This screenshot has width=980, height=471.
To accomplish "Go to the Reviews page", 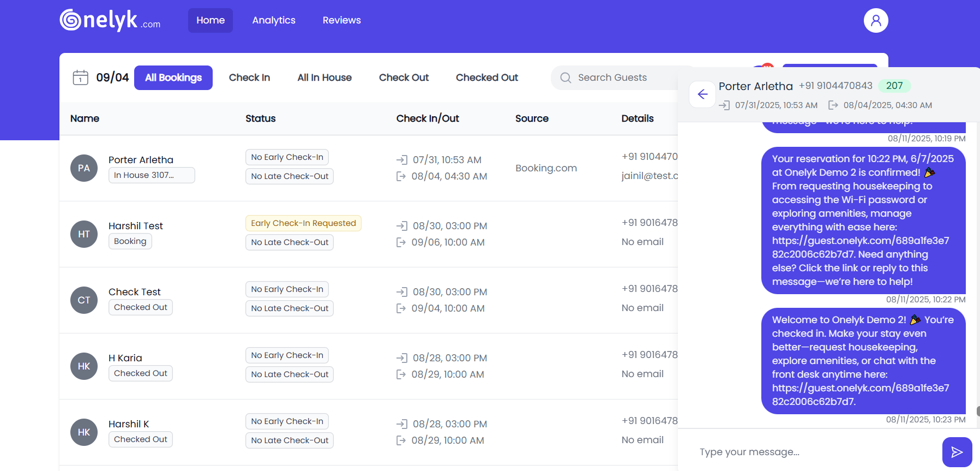I will coord(341,21).
